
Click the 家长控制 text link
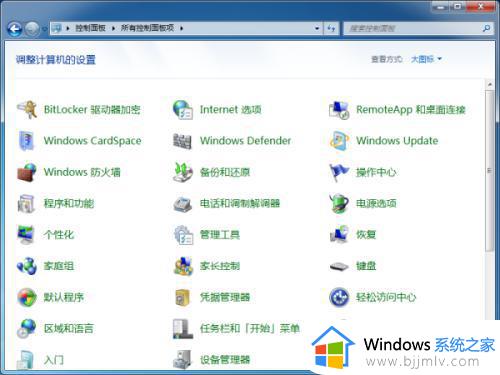(x=220, y=266)
